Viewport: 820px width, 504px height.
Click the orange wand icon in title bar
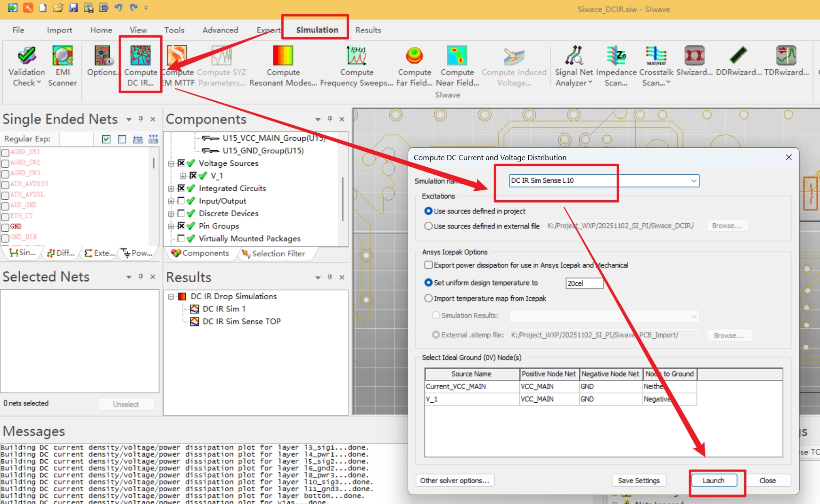(x=28, y=8)
